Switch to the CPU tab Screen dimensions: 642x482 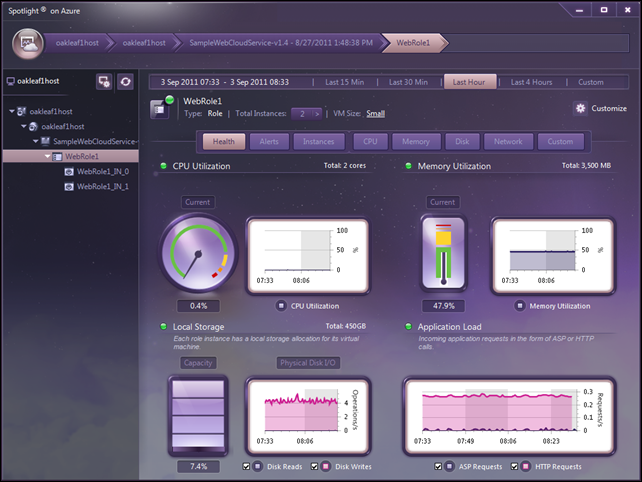[x=370, y=142]
